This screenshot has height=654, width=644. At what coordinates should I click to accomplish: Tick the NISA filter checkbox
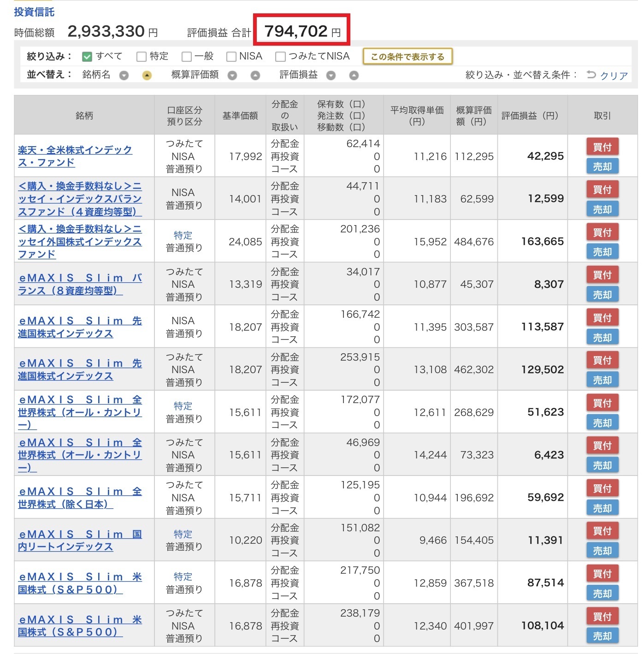231,57
